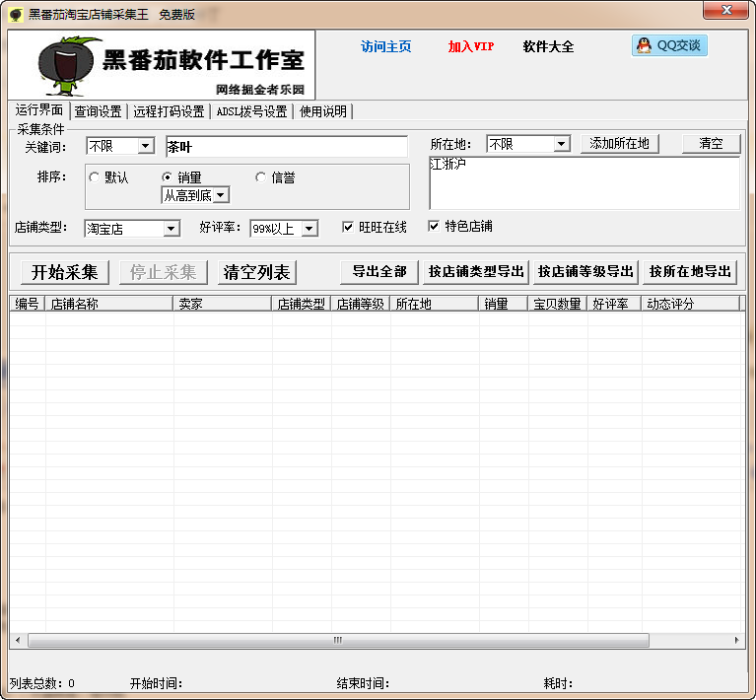Click the scrollbar left arrow

coord(18,640)
